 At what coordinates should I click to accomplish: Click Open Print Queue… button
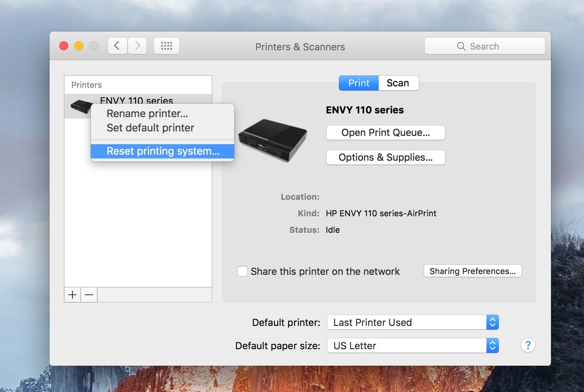click(x=386, y=133)
